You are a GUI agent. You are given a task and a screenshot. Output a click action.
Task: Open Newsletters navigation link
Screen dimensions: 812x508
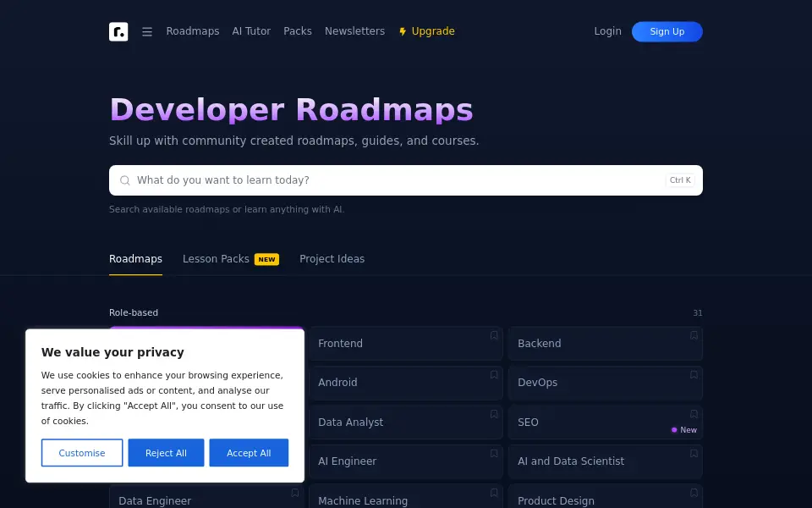(354, 31)
